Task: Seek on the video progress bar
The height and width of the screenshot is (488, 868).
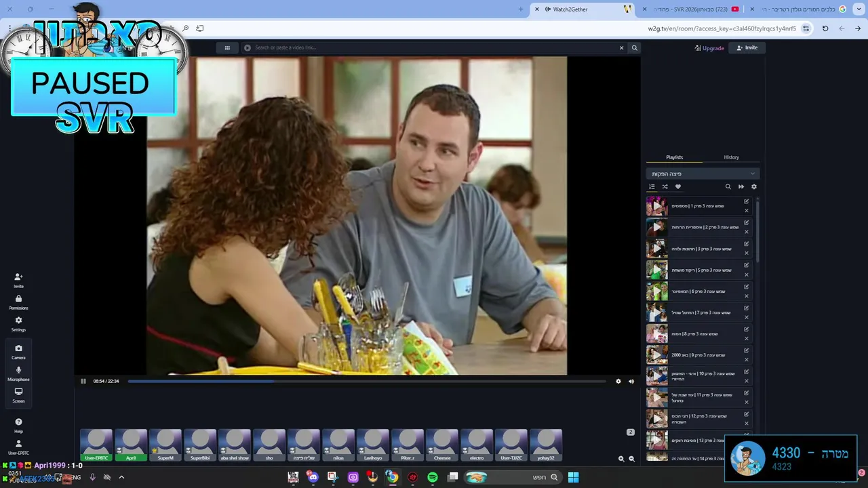Action: click(x=366, y=381)
